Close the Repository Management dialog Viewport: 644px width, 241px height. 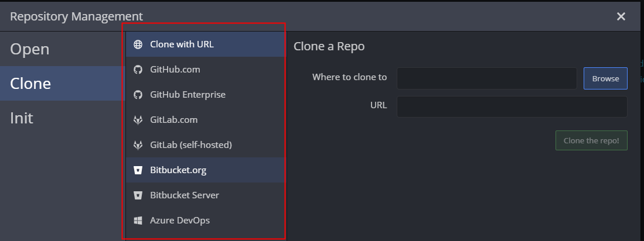[621, 16]
